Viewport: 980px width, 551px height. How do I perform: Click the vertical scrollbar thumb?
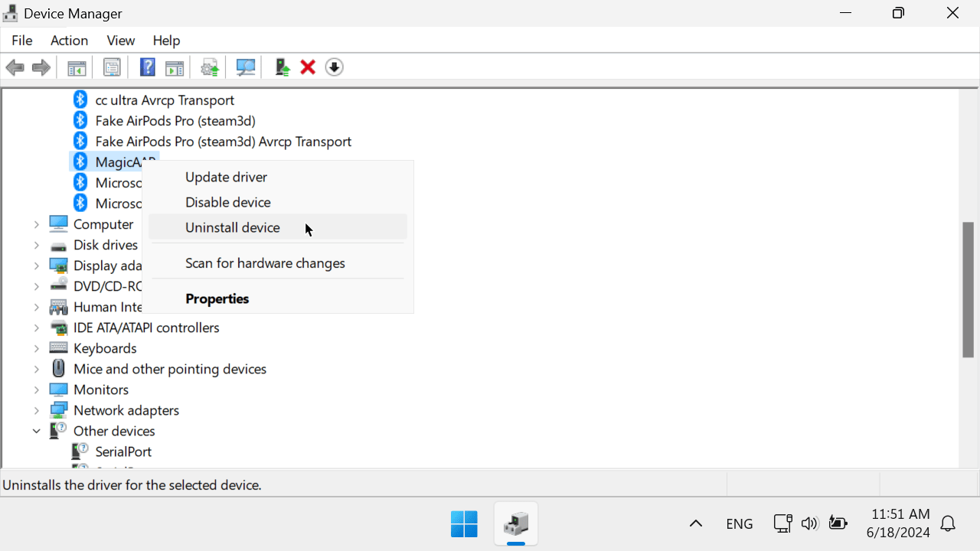pyautogui.click(x=968, y=289)
